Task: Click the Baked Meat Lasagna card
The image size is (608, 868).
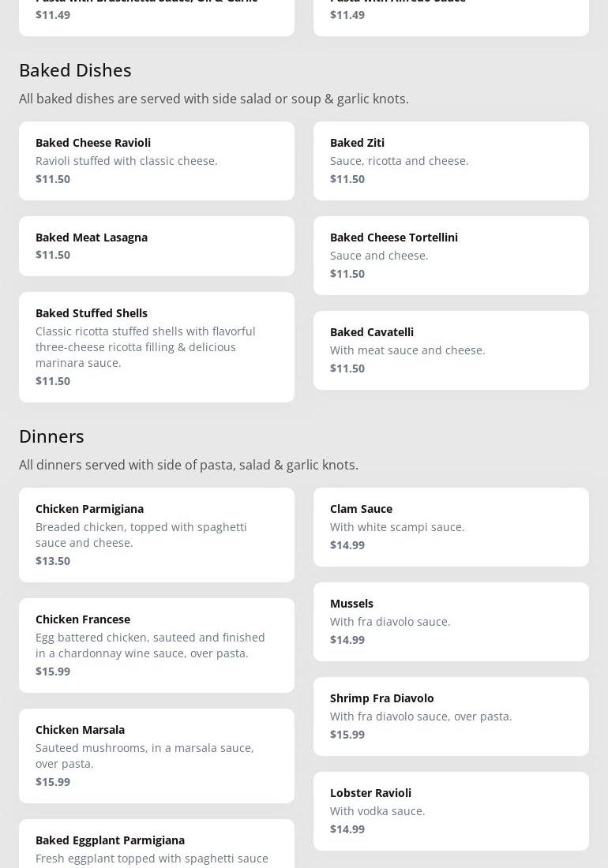Action: [x=156, y=245]
